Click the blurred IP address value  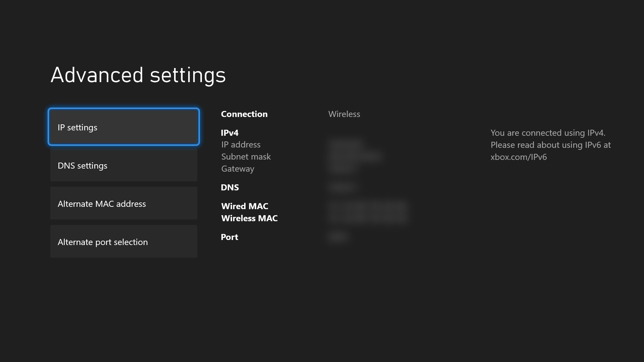(x=345, y=144)
